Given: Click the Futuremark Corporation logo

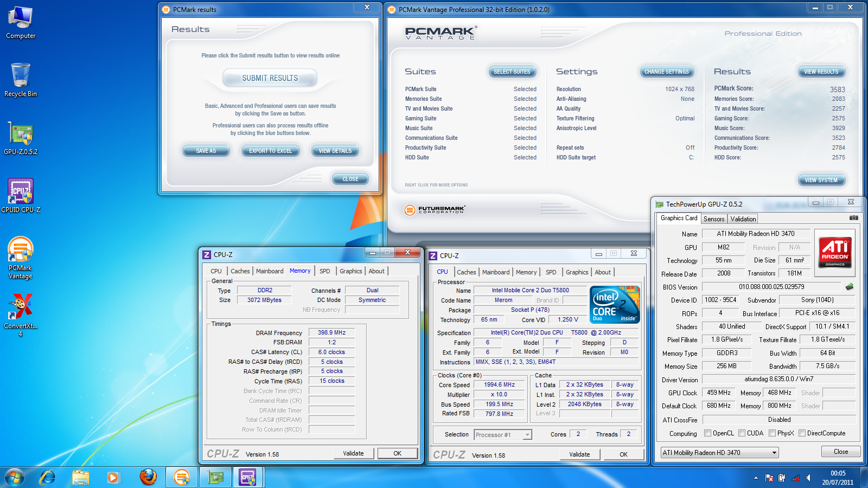Looking at the screenshot, I should pyautogui.click(x=435, y=210).
